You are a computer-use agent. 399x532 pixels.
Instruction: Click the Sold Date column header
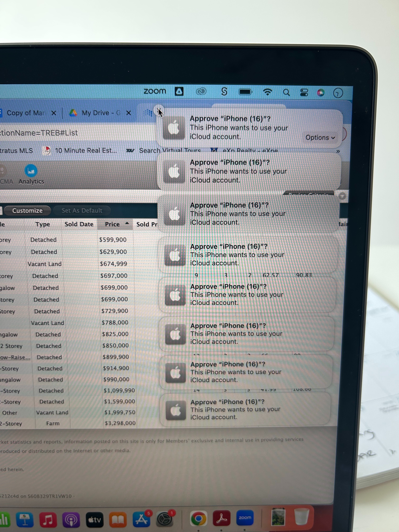tap(79, 224)
